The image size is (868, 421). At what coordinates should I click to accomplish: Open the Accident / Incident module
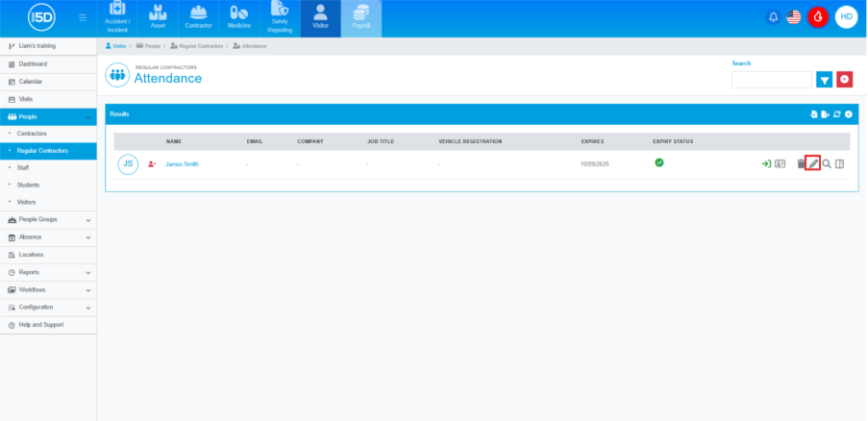[117, 18]
